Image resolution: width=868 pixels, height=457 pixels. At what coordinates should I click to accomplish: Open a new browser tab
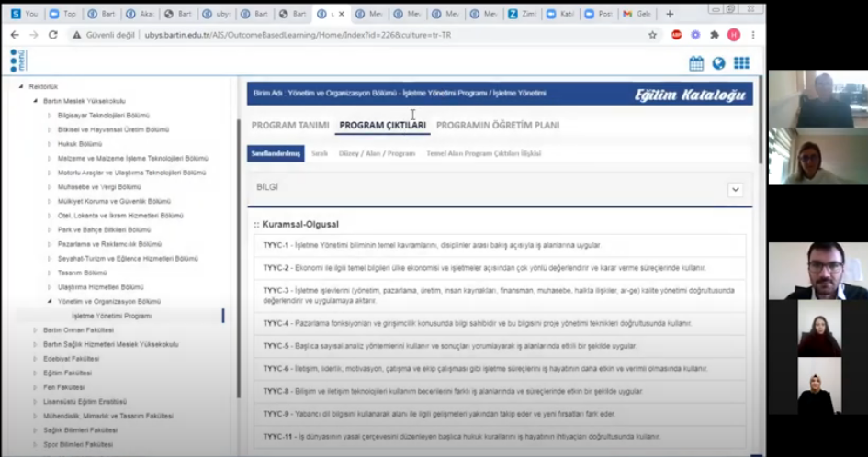[x=670, y=14]
